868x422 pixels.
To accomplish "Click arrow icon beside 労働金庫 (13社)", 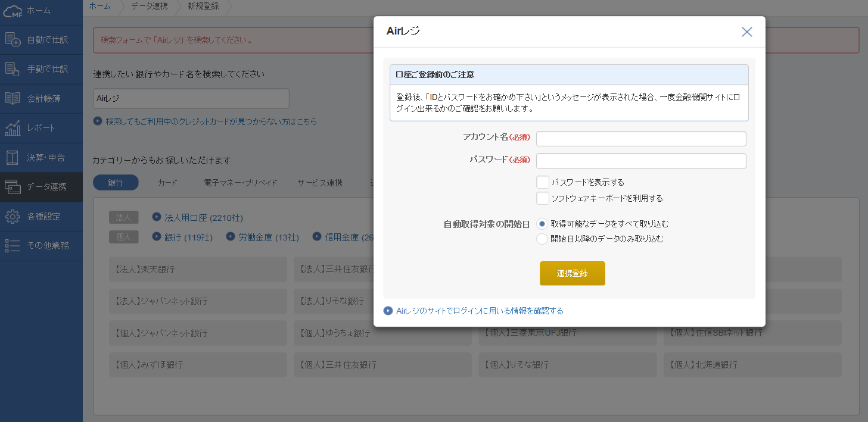I will point(231,237).
